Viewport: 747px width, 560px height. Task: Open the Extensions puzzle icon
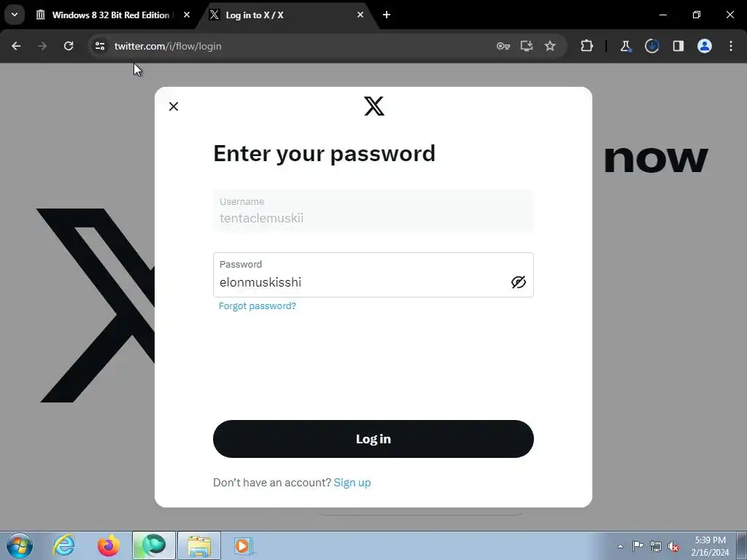pos(587,46)
